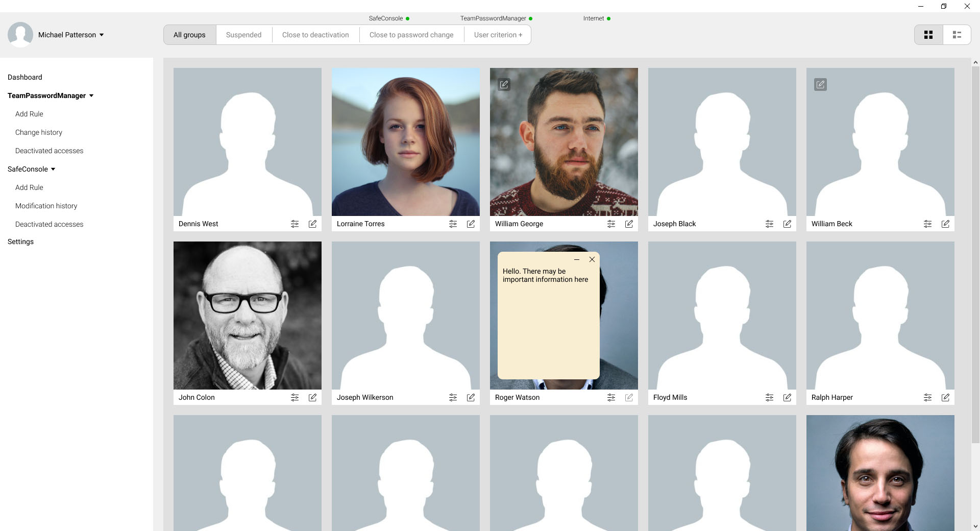This screenshot has height=531, width=980.
Task: Minimize the yellow note popup
Action: pyautogui.click(x=577, y=259)
